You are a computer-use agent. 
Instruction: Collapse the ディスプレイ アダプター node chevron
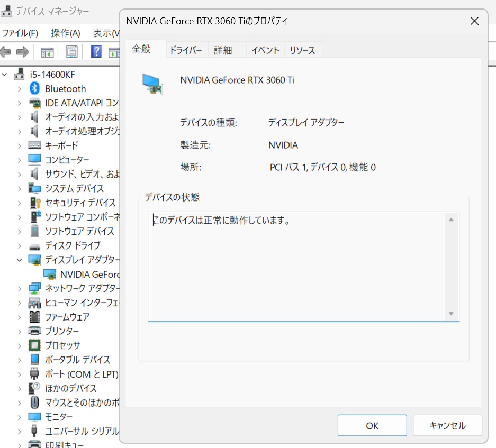(20, 260)
